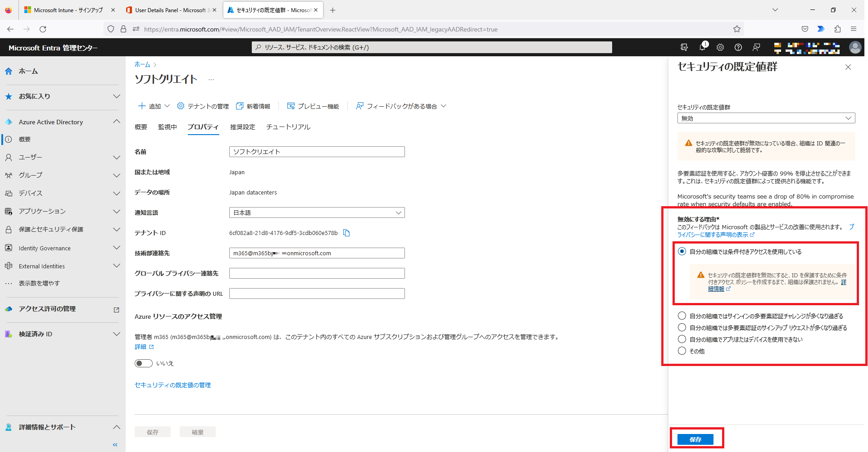
Task: Collapse the Azure Active Directory section
Action: point(117,122)
